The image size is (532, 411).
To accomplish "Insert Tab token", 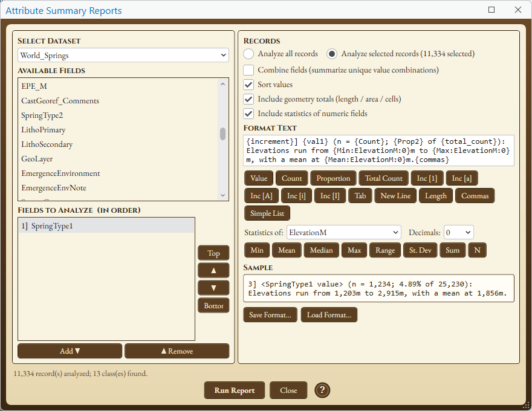I will coord(360,196).
